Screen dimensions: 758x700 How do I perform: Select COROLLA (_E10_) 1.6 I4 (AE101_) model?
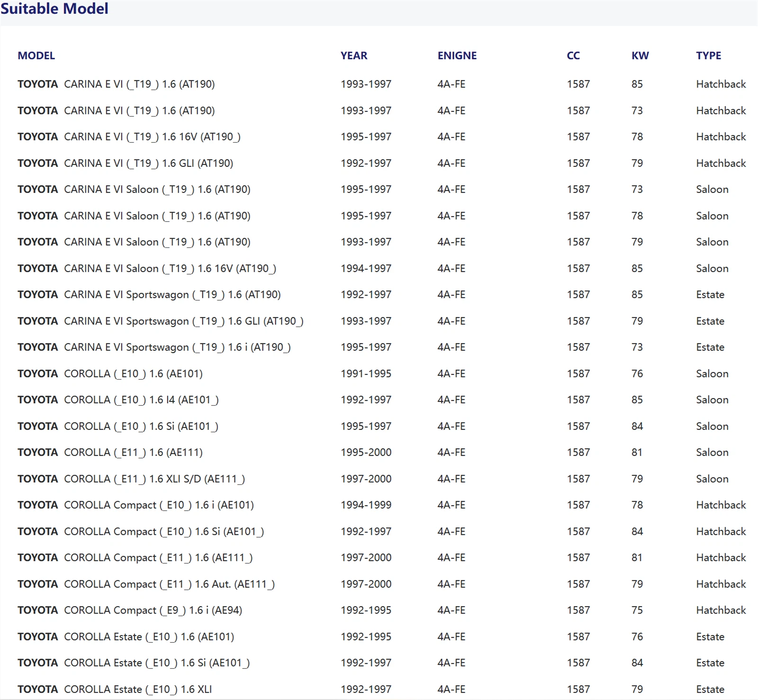[118, 400]
